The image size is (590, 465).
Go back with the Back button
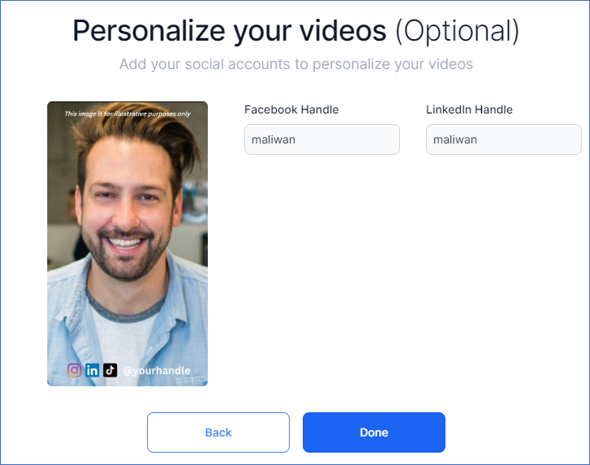(x=218, y=432)
